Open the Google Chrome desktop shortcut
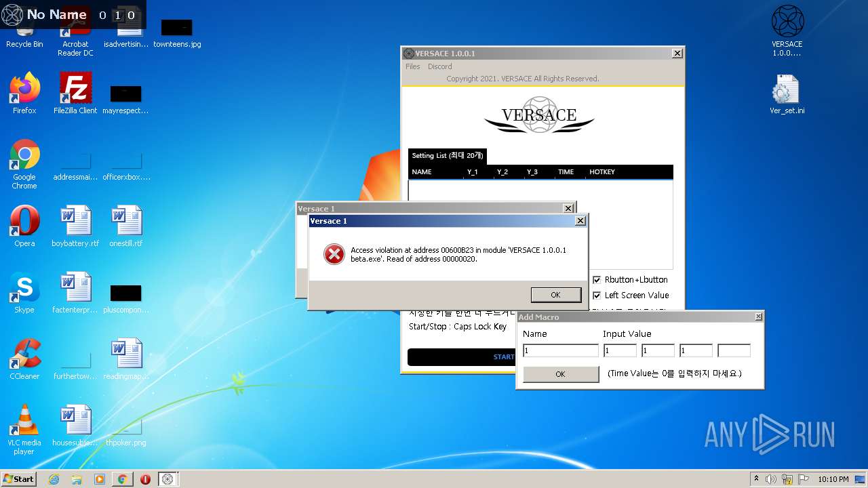Screen dimensions: 868x488 pos(24,164)
